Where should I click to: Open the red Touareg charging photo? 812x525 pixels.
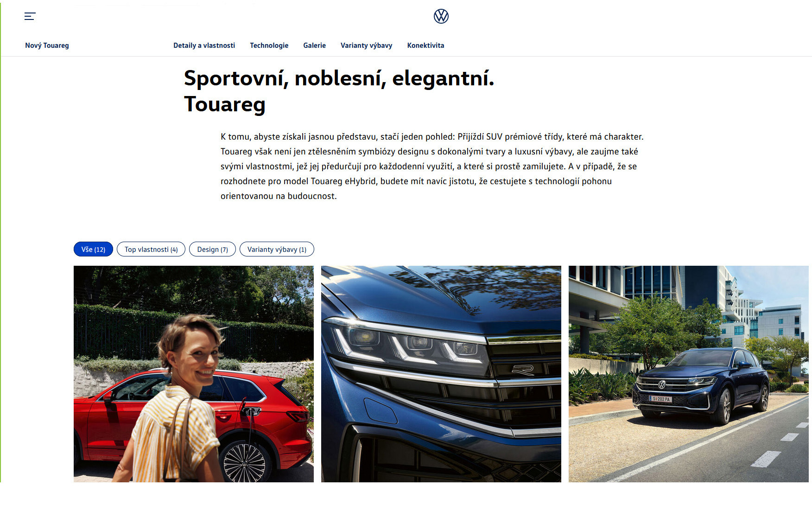point(194,374)
